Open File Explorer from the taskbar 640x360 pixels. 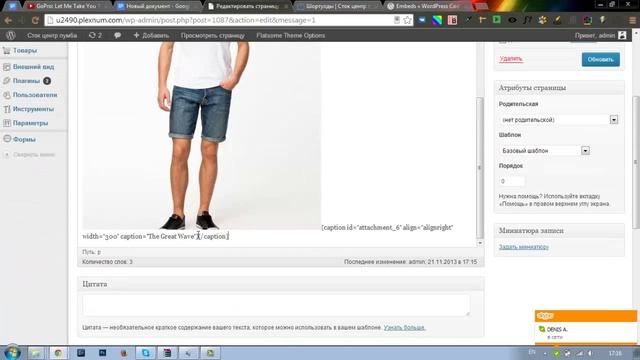(x=36, y=353)
